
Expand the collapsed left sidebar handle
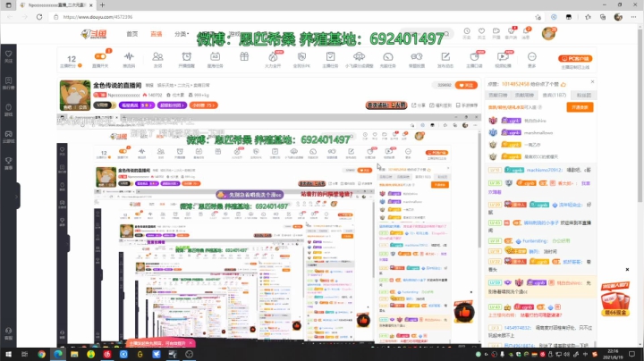[18, 197]
